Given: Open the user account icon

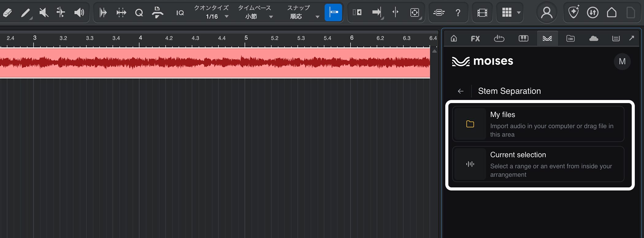Looking at the screenshot, I should (546, 13).
